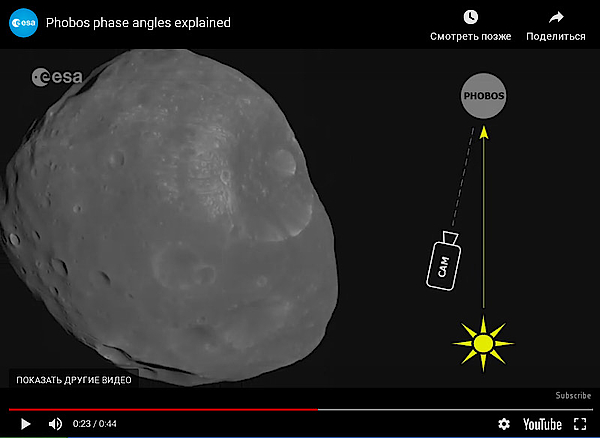Click the video progress bar

301,409
